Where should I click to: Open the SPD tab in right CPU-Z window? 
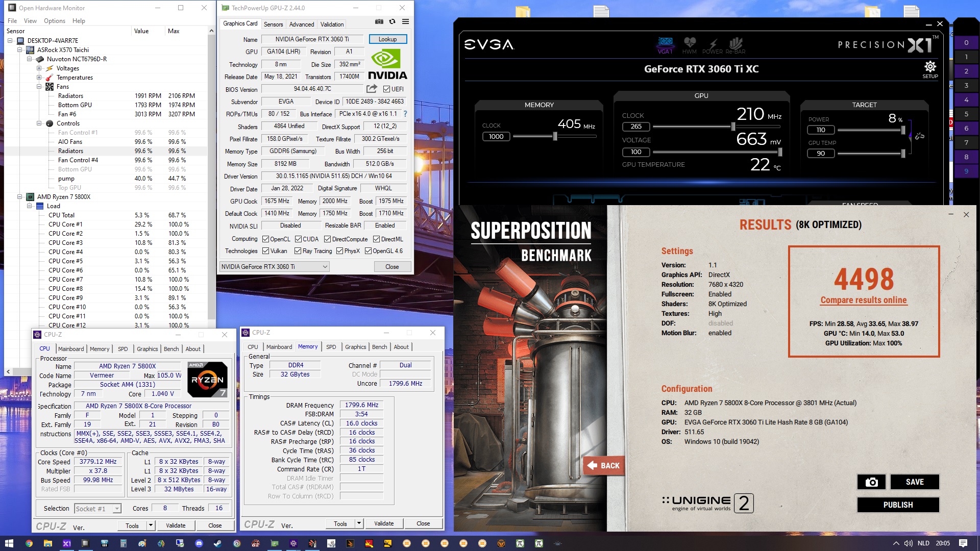click(x=331, y=347)
